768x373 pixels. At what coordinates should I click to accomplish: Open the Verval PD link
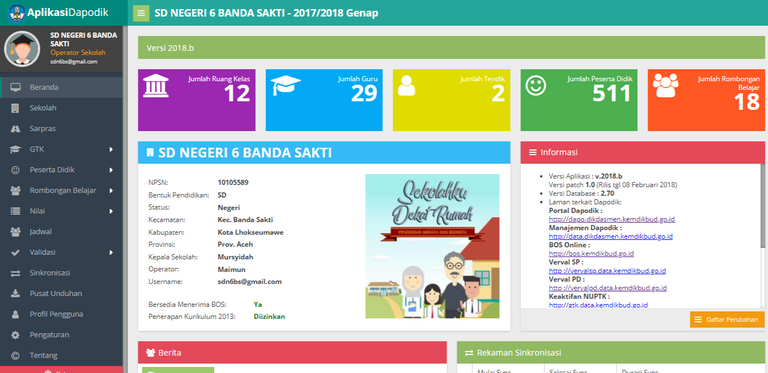point(607,288)
